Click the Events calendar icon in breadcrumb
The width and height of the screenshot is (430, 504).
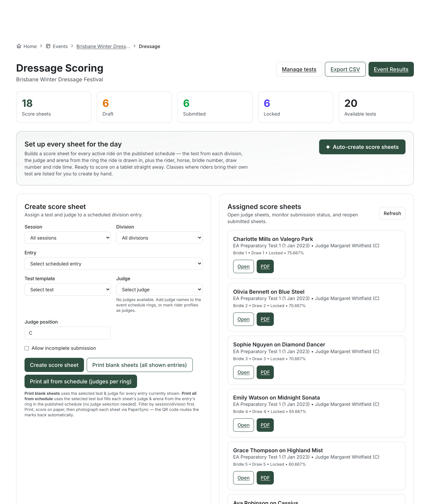[x=48, y=46]
